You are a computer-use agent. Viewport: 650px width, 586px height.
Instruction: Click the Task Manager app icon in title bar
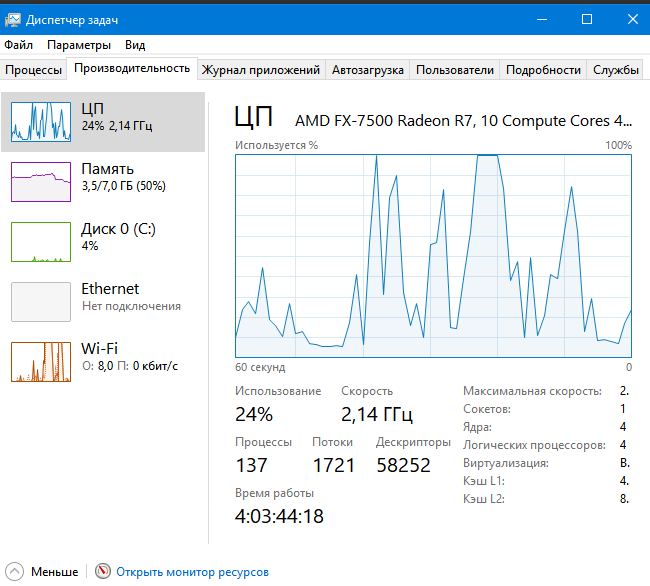(12, 20)
